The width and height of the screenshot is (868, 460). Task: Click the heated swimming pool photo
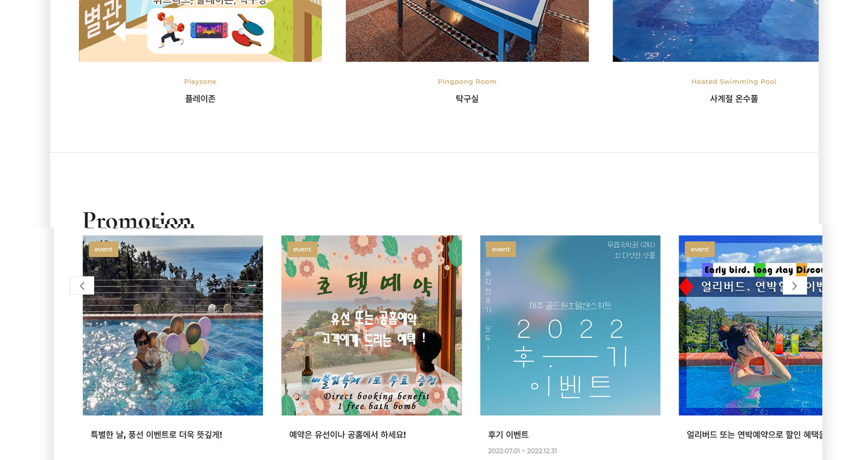point(716,31)
